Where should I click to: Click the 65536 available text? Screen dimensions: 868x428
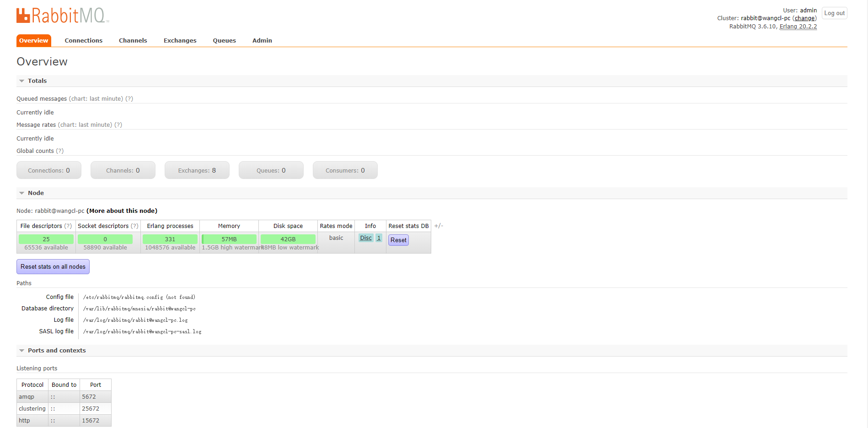(46, 248)
